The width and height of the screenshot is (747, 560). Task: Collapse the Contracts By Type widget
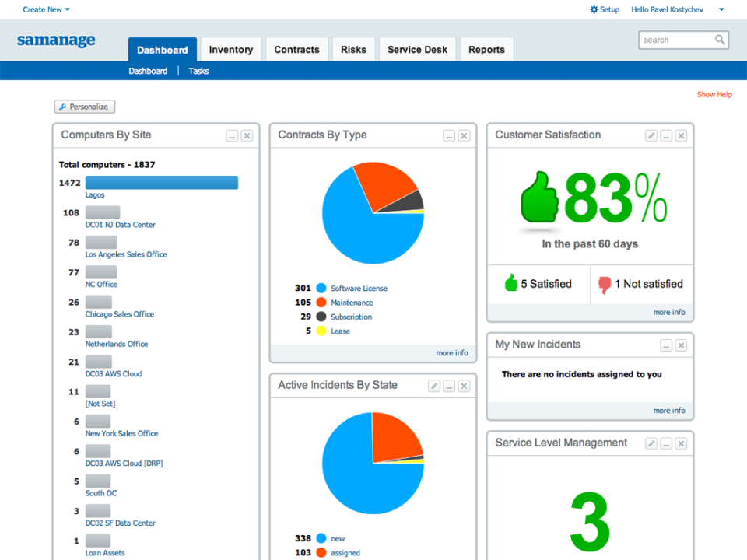(x=449, y=135)
